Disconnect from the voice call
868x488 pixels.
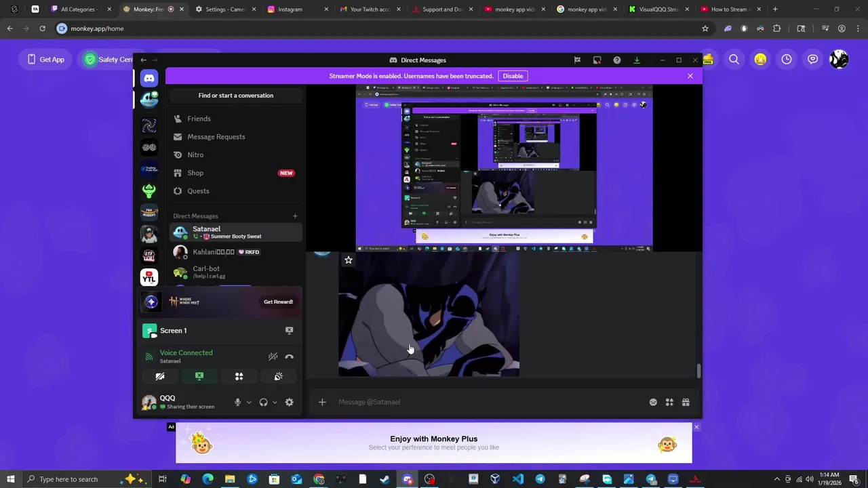290,357
